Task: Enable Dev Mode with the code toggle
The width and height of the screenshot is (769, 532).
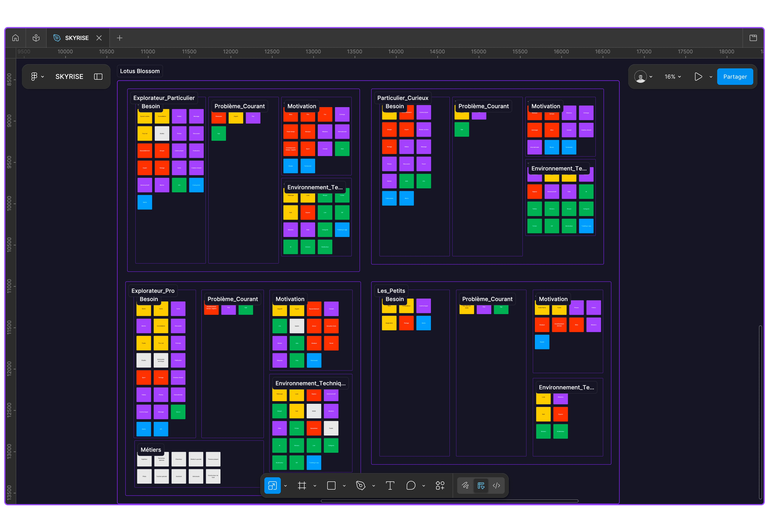Action: point(497,486)
